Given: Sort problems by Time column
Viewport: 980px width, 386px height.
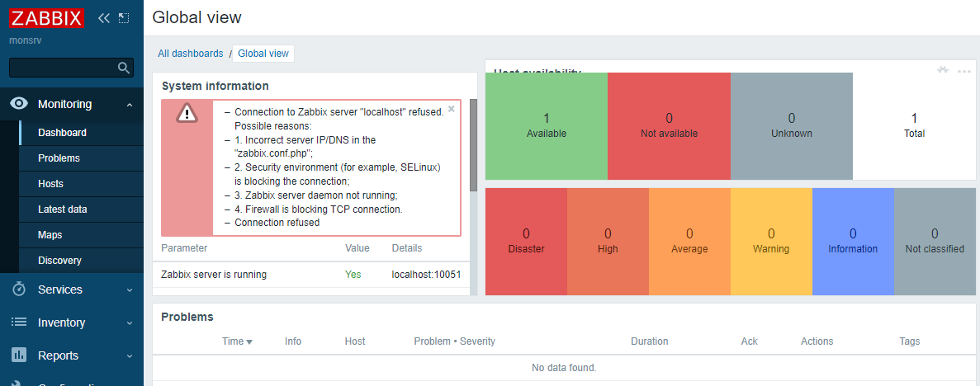Looking at the screenshot, I should pyautogui.click(x=237, y=341).
